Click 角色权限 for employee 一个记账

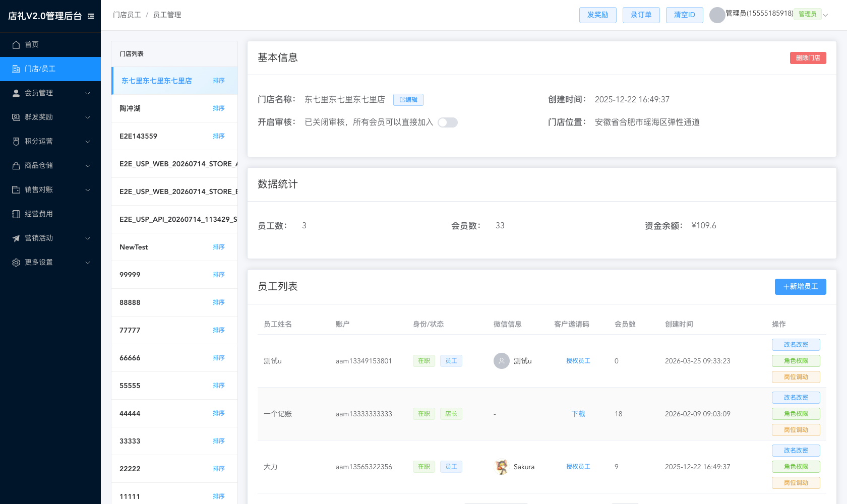click(x=796, y=414)
